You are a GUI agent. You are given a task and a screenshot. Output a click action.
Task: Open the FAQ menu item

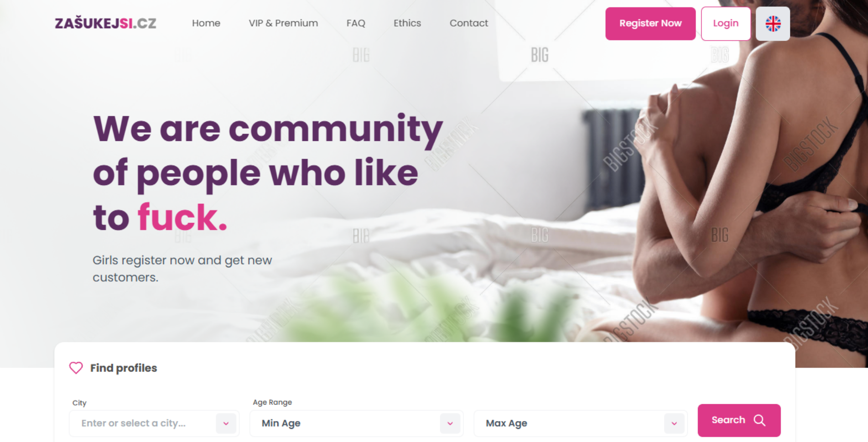click(x=356, y=23)
